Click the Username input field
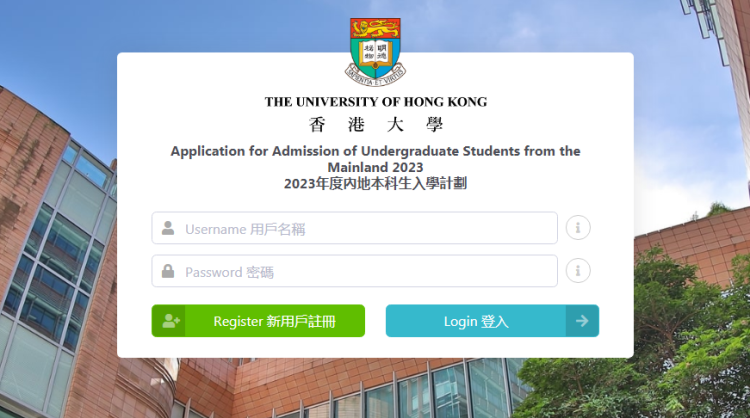Screen dimensions: 750x418 [x=354, y=228]
